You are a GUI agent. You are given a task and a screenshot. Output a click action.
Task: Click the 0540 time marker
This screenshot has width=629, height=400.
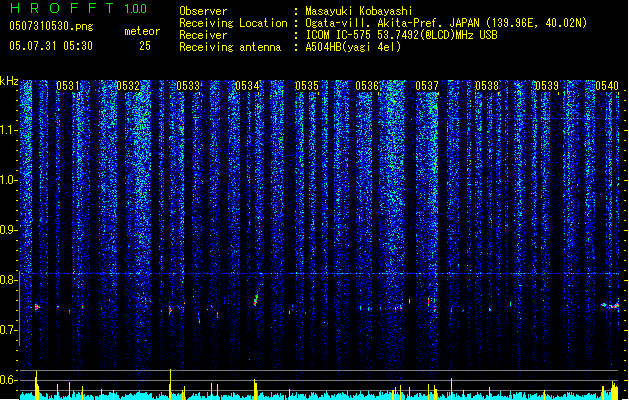(607, 85)
